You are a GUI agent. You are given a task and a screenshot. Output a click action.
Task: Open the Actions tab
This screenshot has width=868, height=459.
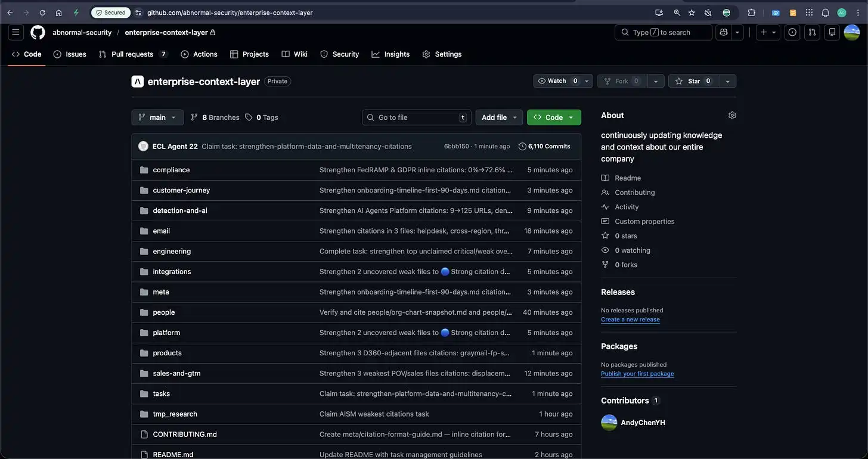[199, 54]
